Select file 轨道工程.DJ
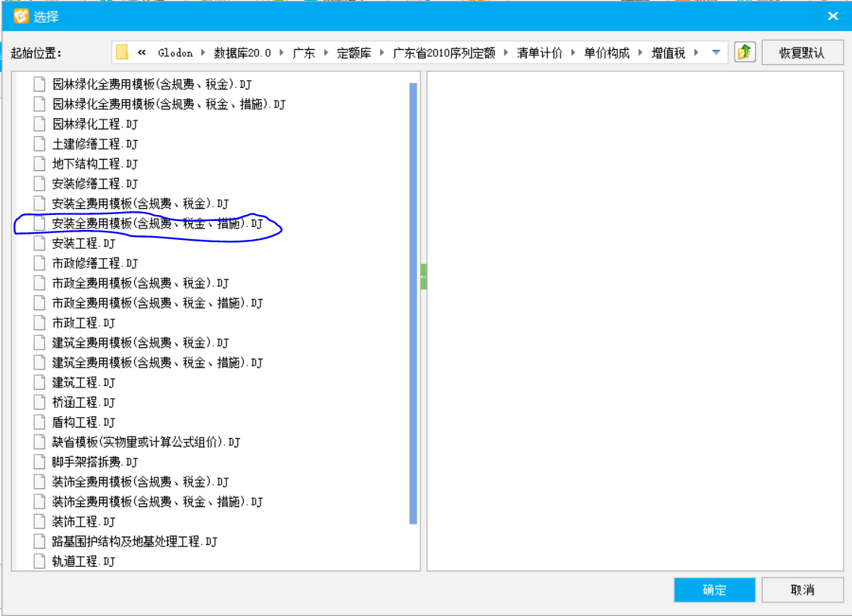 [83, 562]
